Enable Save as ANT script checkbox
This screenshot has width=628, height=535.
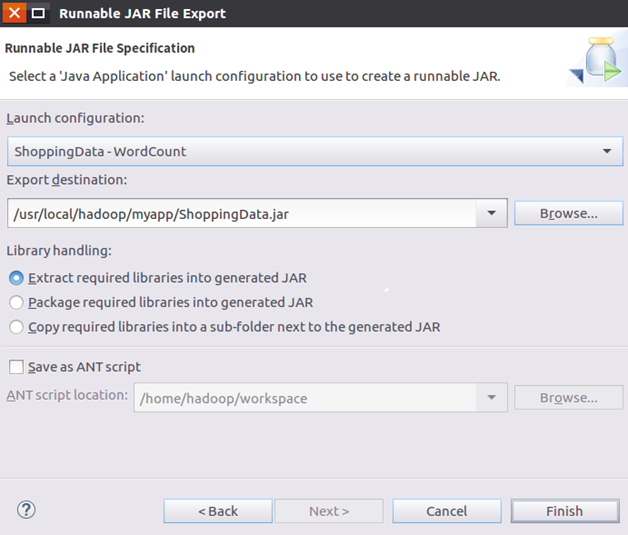tap(16, 367)
